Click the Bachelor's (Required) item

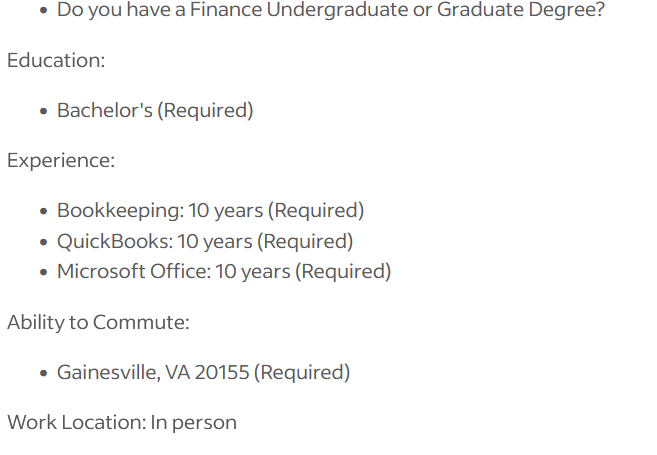[x=155, y=111]
